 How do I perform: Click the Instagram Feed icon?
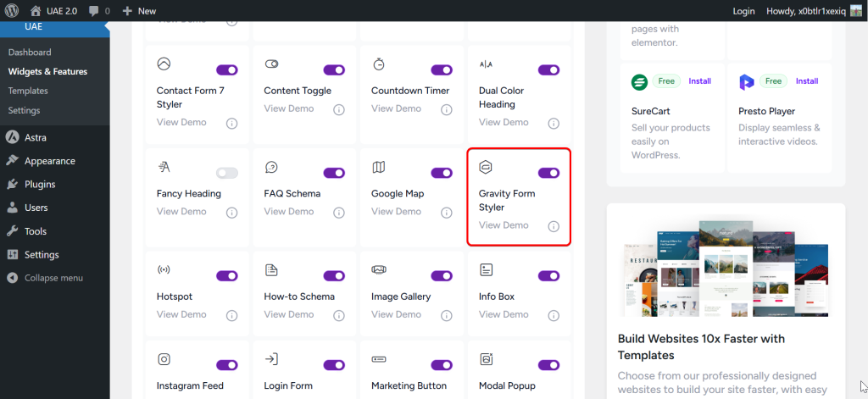164,359
